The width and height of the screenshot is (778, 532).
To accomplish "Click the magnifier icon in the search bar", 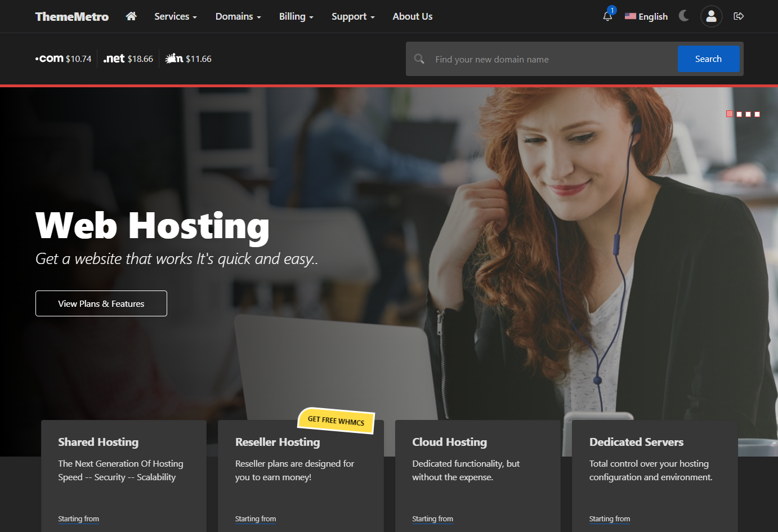I will pyautogui.click(x=419, y=59).
